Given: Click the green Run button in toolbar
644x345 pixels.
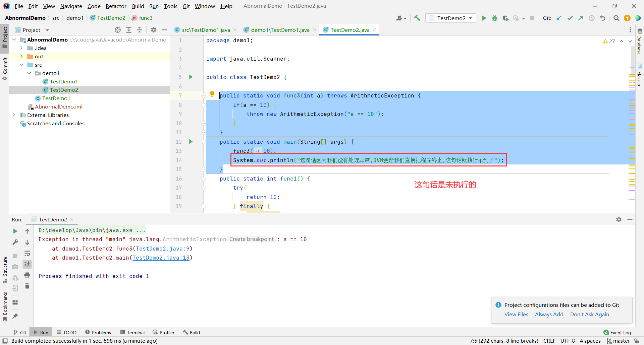Looking at the screenshot, I should click(484, 18).
